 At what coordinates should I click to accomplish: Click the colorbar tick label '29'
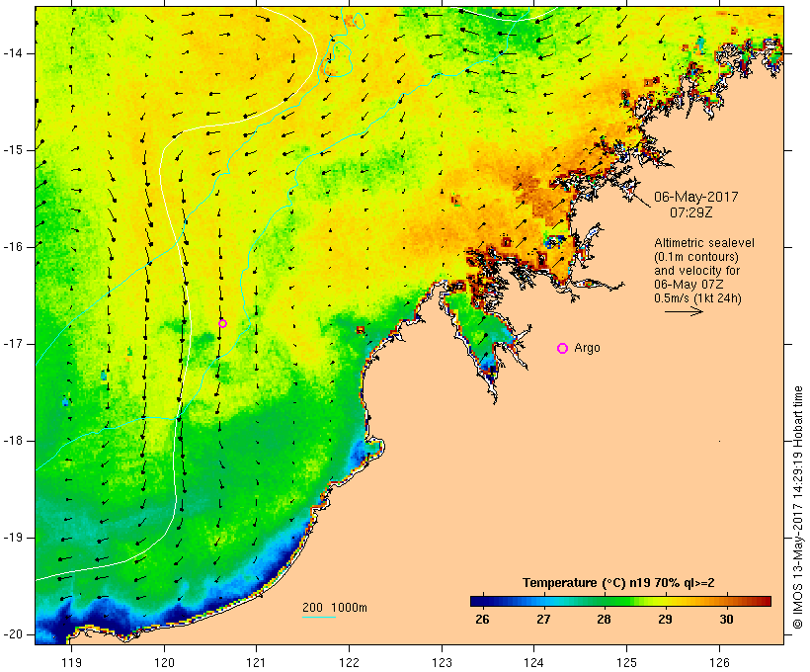[x=665, y=619]
